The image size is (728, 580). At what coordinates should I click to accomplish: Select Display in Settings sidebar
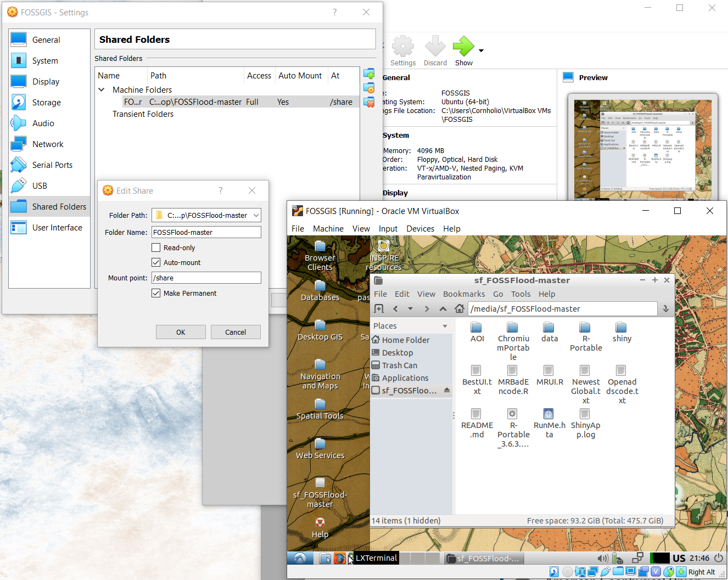(x=49, y=82)
